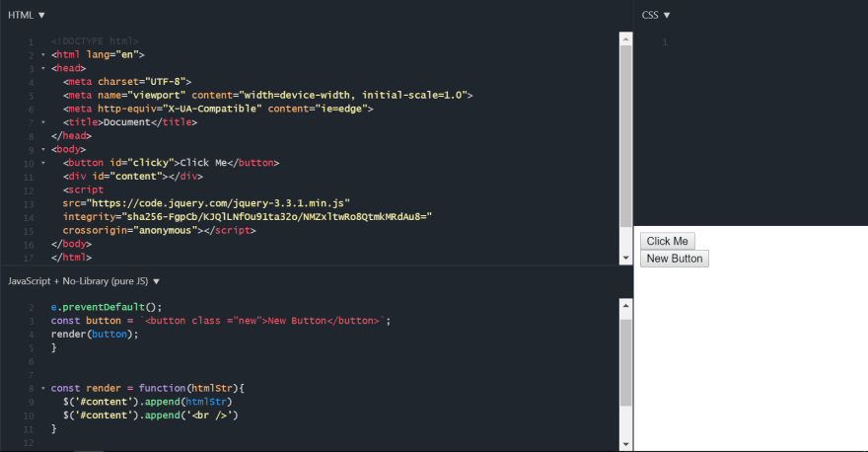Collapse the html tag fold arrow on line 2

43,54
